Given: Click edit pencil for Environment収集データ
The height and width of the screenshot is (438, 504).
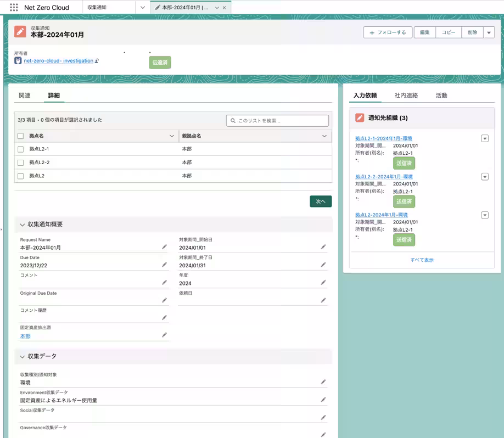Looking at the screenshot, I should [x=323, y=400].
